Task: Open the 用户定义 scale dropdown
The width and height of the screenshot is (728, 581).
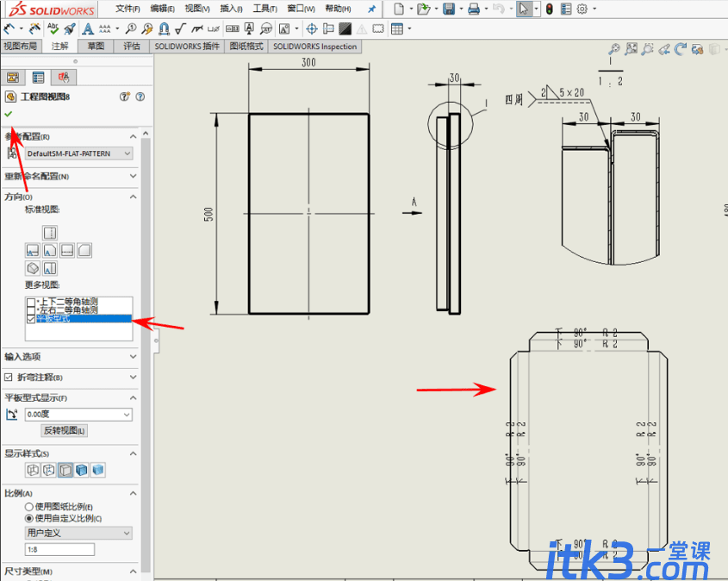Action: (78, 534)
